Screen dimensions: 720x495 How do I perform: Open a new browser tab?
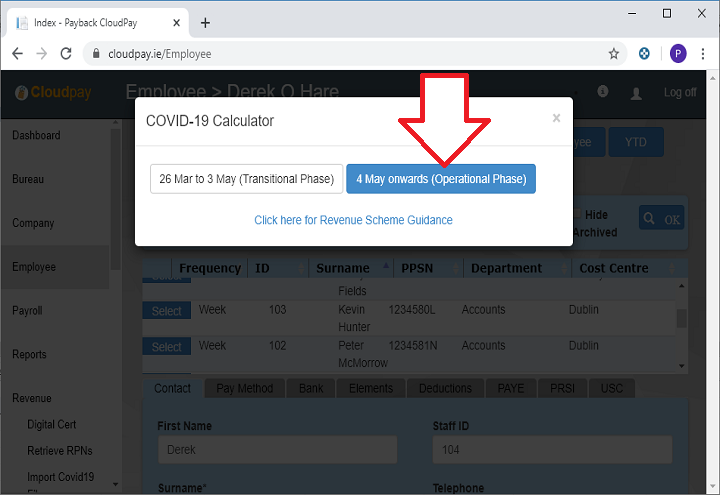206,22
